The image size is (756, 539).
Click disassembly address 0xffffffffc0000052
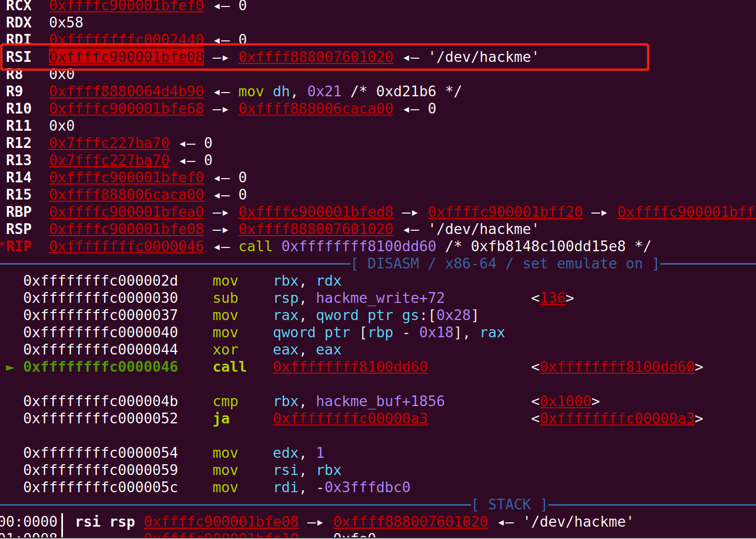click(101, 419)
